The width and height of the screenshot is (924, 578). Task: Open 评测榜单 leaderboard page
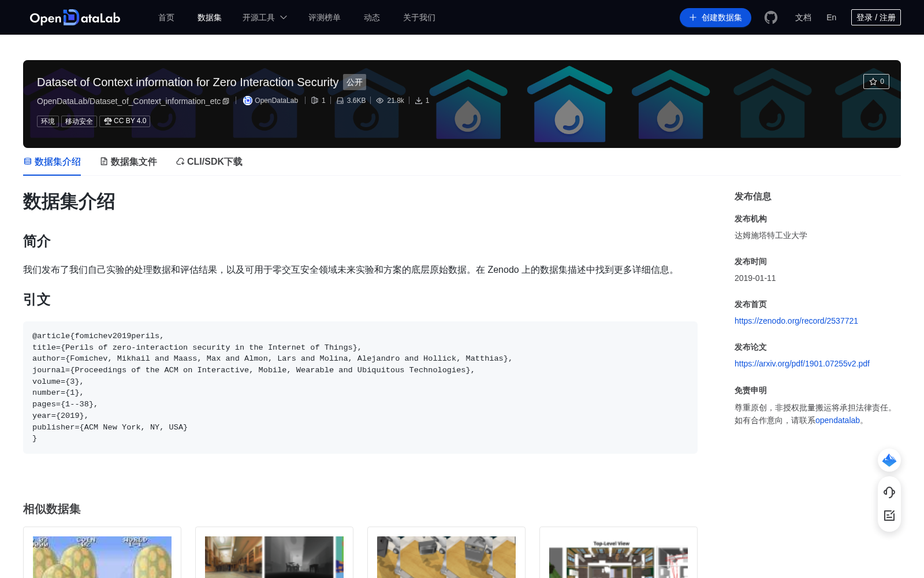click(x=325, y=17)
